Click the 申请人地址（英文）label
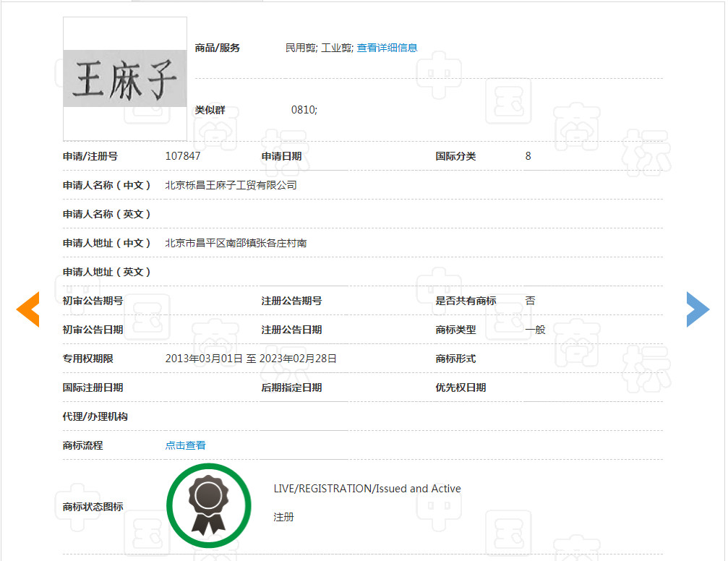728x561 pixels. [107, 272]
